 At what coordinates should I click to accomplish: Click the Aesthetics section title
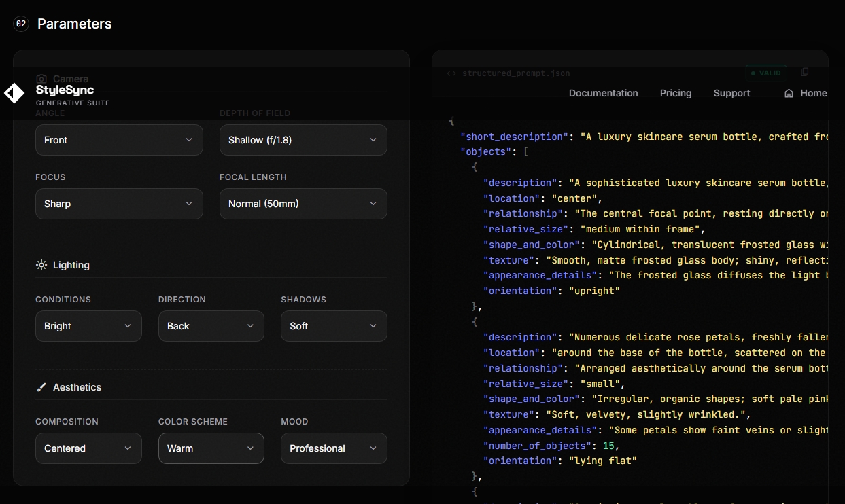tap(77, 387)
